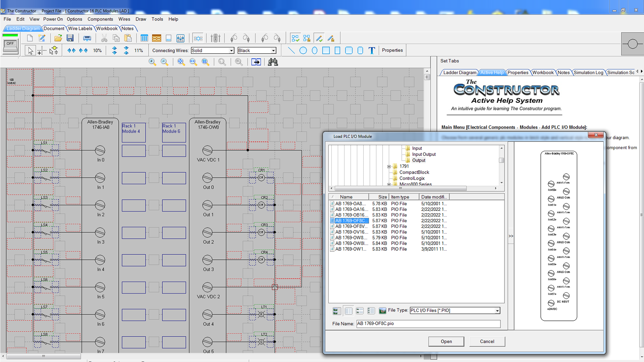Viewport: 644px width, 362px height.
Task: Click the Cancel button in dialog
Action: coord(487,341)
